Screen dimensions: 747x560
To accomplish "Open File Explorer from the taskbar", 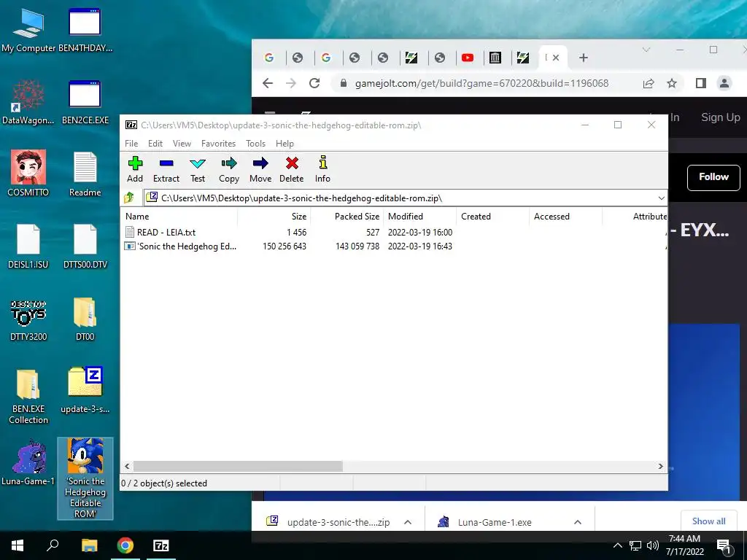I will point(89,545).
